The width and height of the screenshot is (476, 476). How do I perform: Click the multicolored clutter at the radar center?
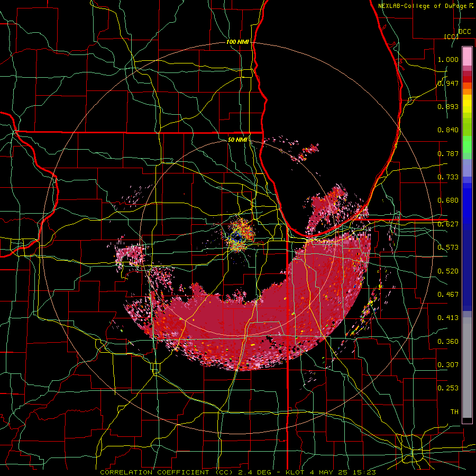tap(239, 235)
